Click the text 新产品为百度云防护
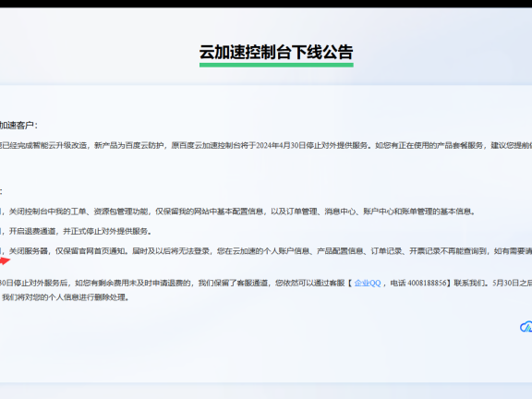The width and height of the screenshot is (532, 399). point(129,145)
